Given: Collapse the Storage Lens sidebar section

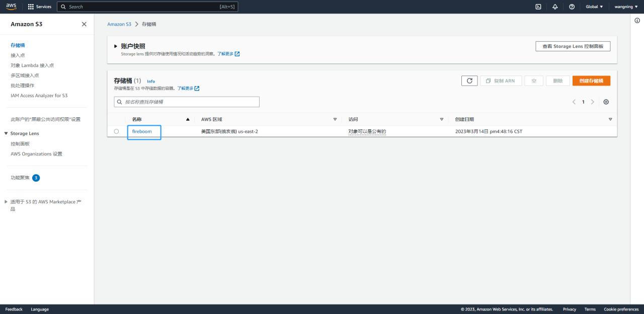Looking at the screenshot, I should (x=6, y=133).
